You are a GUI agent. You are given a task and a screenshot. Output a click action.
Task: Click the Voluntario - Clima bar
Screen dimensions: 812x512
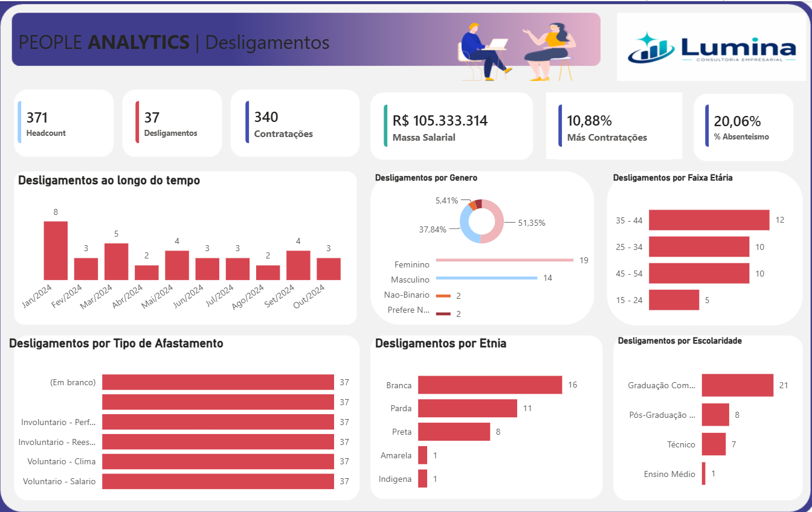pos(218,461)
